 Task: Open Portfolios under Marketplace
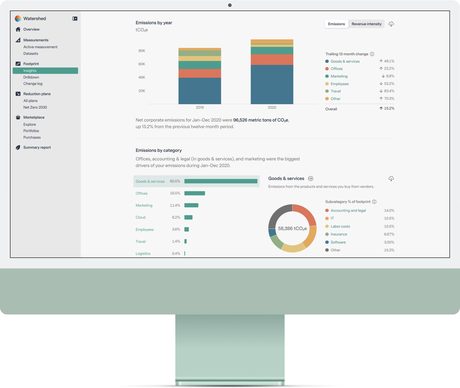coord(31,131)
